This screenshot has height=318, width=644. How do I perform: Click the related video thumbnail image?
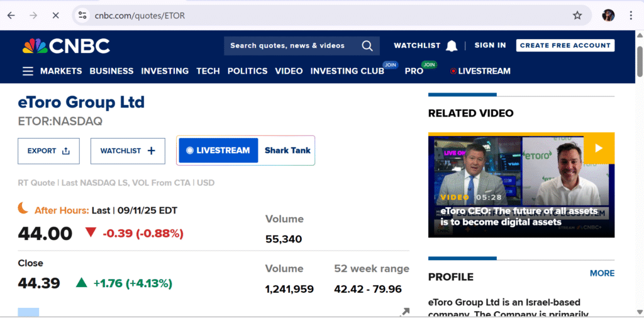521,185
